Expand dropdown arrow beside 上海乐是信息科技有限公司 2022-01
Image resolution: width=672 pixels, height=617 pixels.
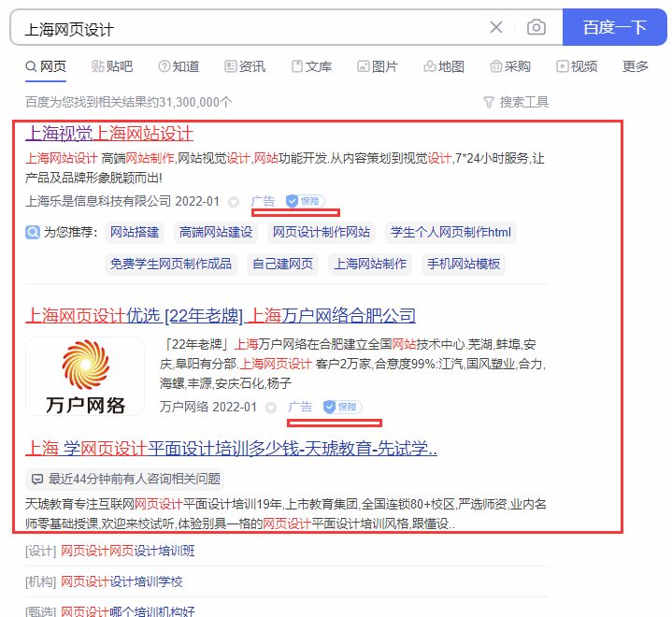coord(234,202)
